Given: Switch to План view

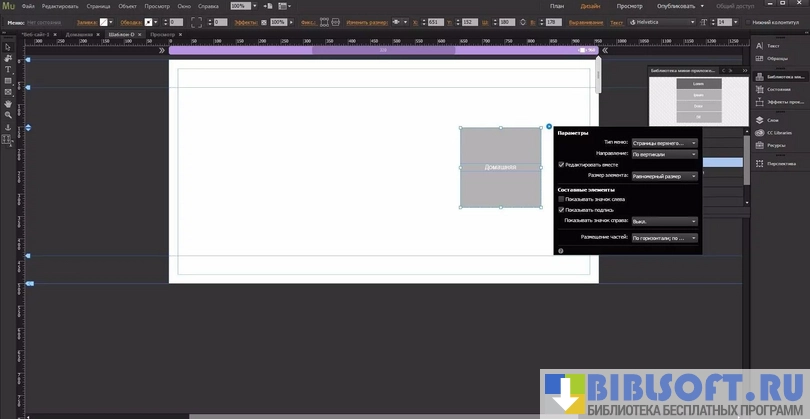Looking at the screenshot, I should click(556, 6).
